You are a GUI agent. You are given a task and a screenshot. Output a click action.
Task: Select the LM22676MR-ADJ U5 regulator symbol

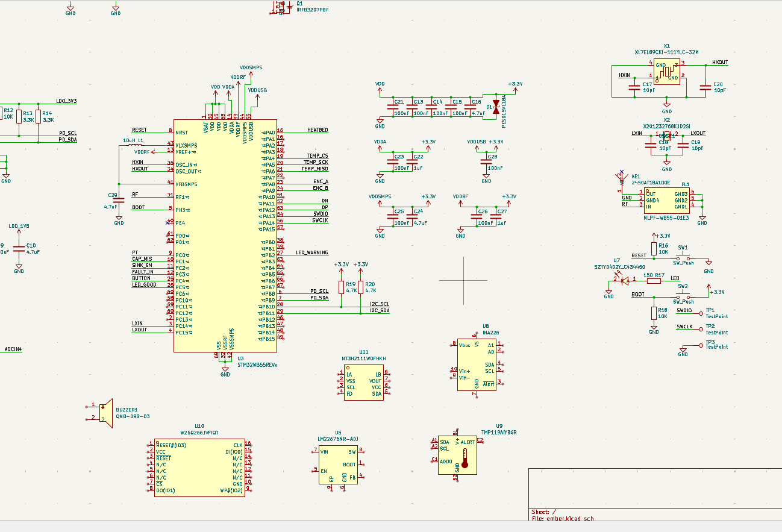pyautogui.click(x=338, y=465)
